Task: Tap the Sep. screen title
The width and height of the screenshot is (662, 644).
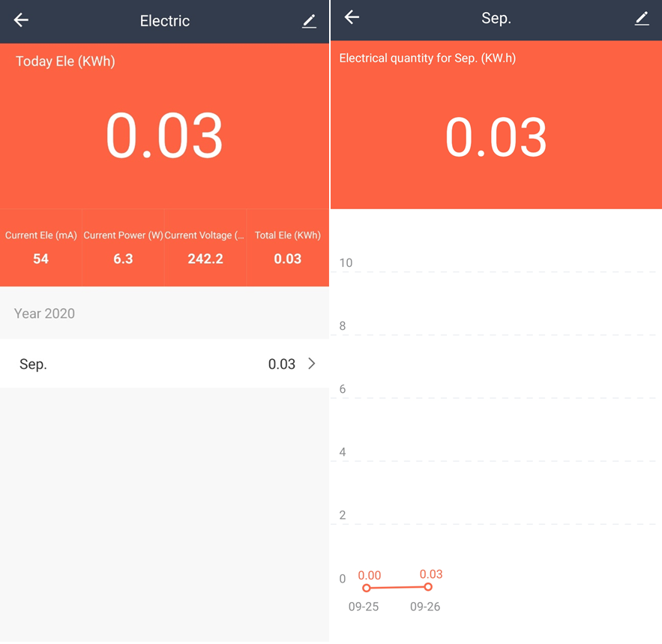Action: coord(496,18)
